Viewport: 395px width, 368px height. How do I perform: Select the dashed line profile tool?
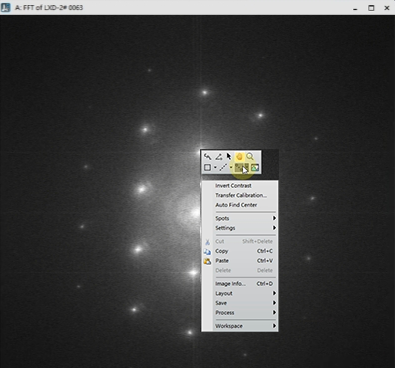pyautogui.click(x=223, y=167)
